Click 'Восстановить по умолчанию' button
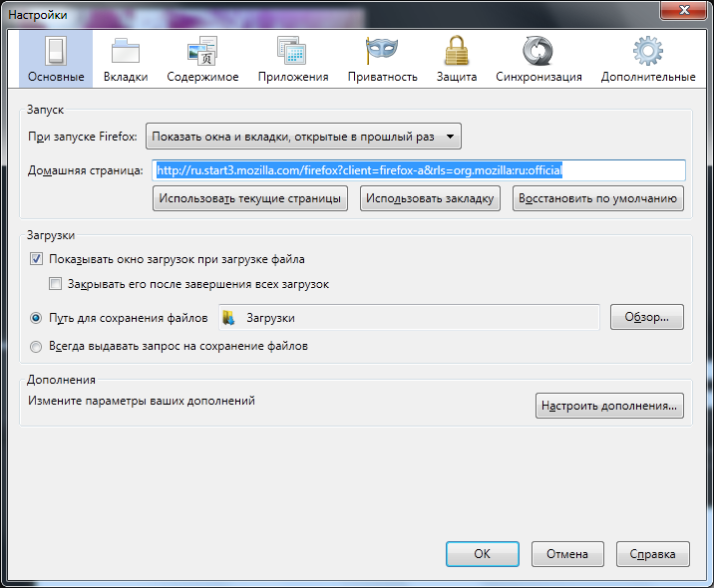The height and width of the screenshot is (588, 714). coord(598,198)
